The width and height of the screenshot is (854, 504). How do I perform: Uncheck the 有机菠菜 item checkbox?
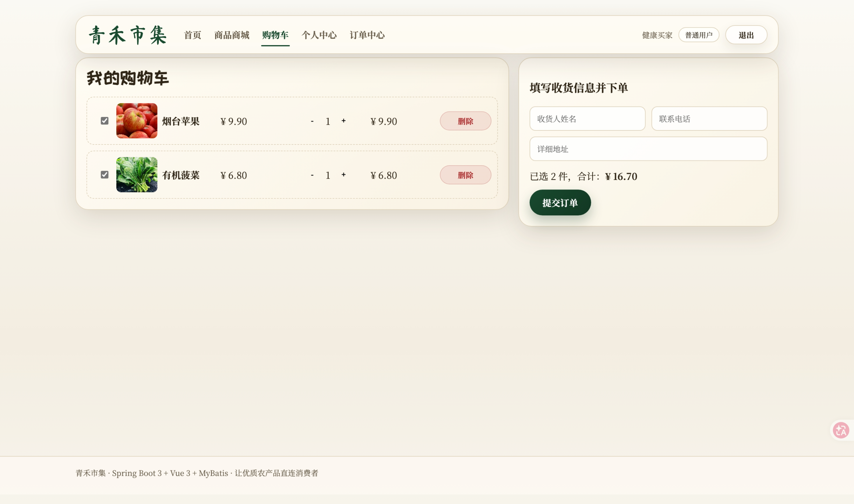coord(105,175)
